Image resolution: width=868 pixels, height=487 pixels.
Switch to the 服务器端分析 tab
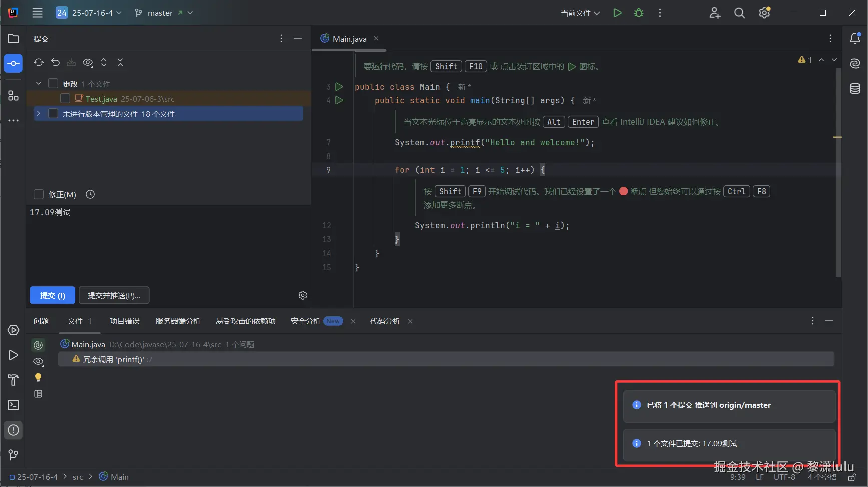coord(178,321)
